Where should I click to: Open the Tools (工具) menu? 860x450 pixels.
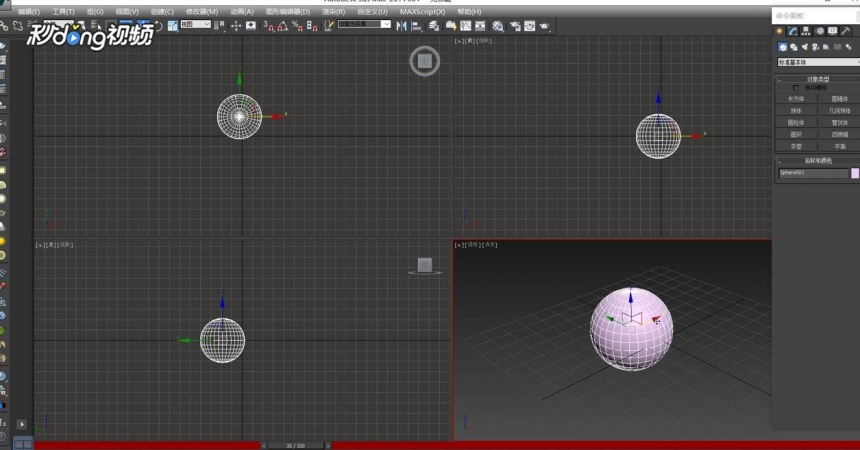pyautogui.click(x=64, y=12)
